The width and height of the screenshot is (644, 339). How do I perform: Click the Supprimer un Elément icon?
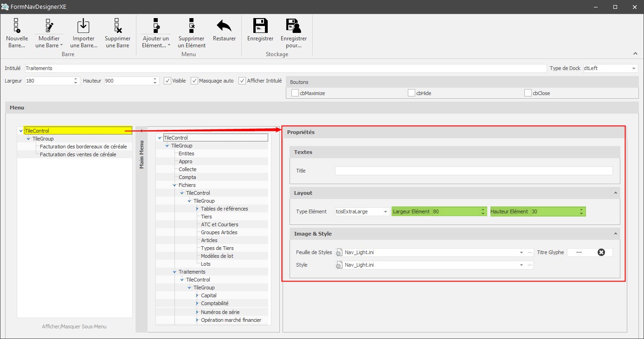[192, 26]
